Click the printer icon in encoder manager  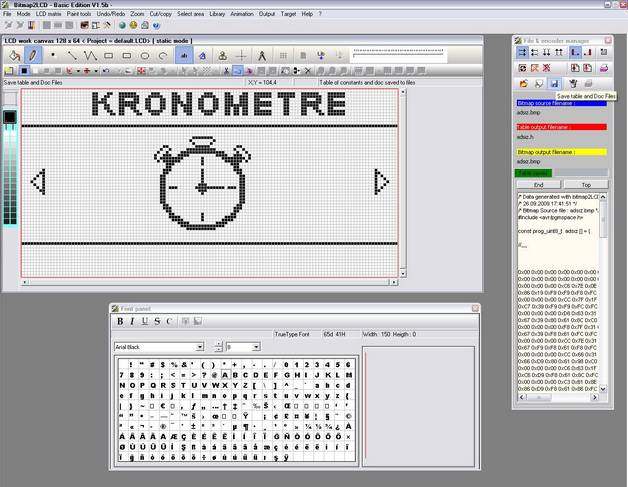click(588, 83)
